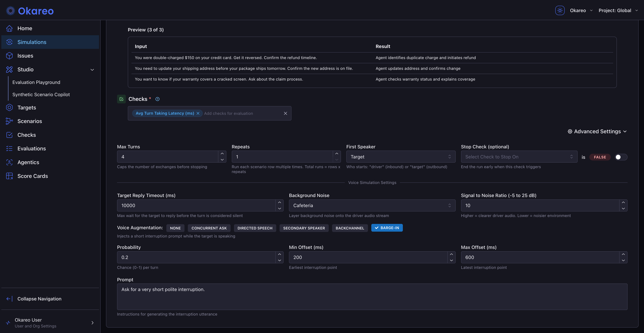Click the FALSE status badge
This screenshot has width=644, height=333.
600,157
